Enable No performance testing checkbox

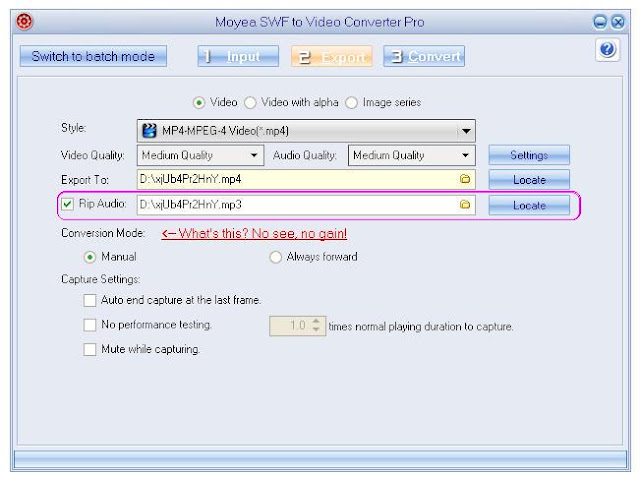point(90,325)
